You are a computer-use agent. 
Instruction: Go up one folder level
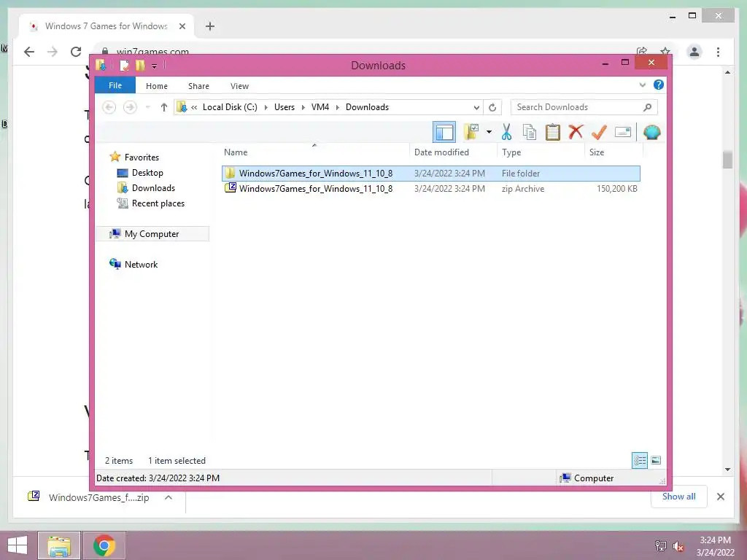164,108
